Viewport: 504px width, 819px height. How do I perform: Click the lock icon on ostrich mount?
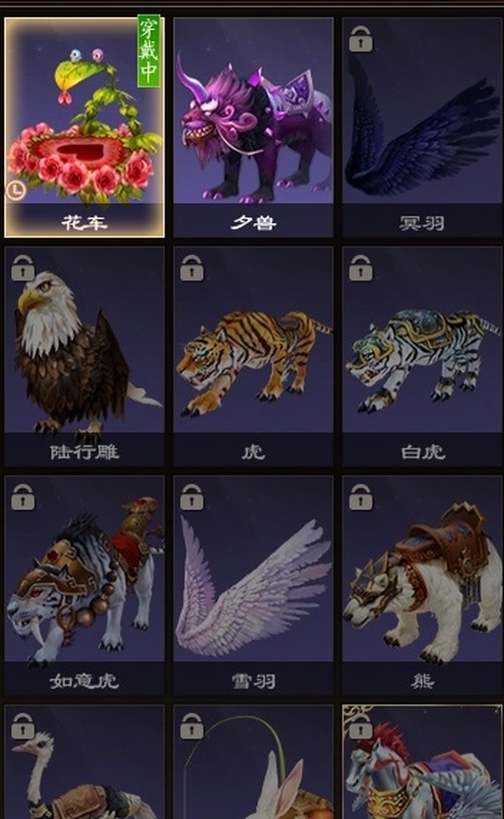(x=23, y=726)
